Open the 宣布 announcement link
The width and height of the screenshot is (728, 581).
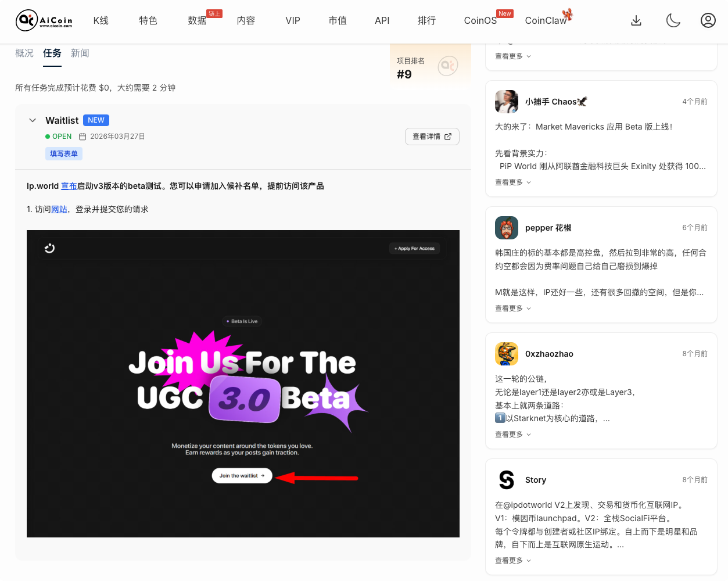click(x=69, y=186)
